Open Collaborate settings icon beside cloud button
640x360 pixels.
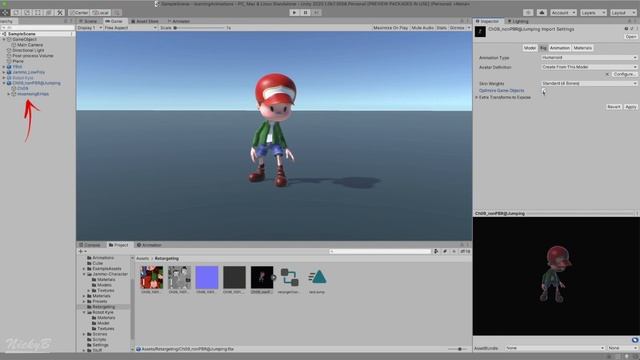[x=528, y=13]
